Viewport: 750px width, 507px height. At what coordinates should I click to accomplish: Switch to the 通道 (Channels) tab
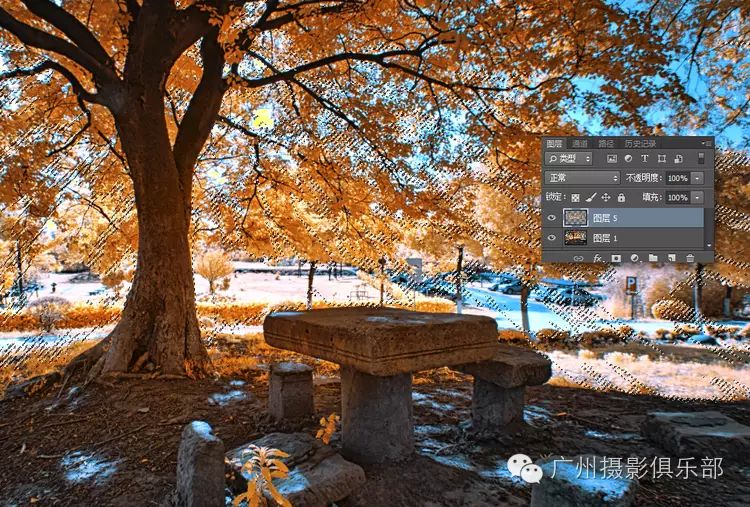pos(580,143)
